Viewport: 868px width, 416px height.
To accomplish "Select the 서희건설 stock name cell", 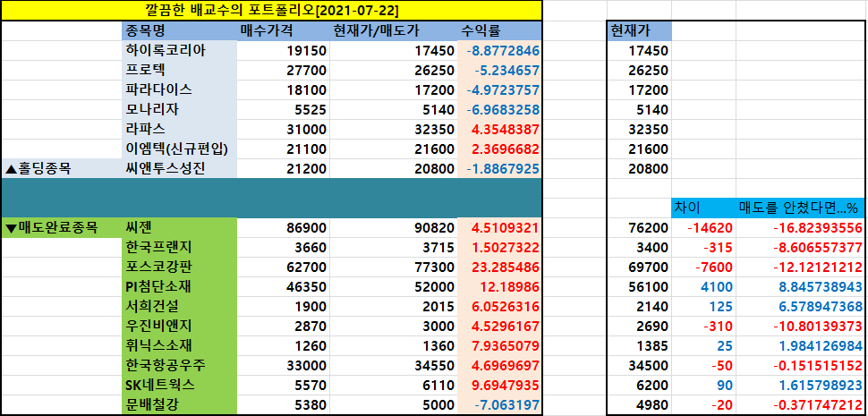I will [x=179, y=307].
